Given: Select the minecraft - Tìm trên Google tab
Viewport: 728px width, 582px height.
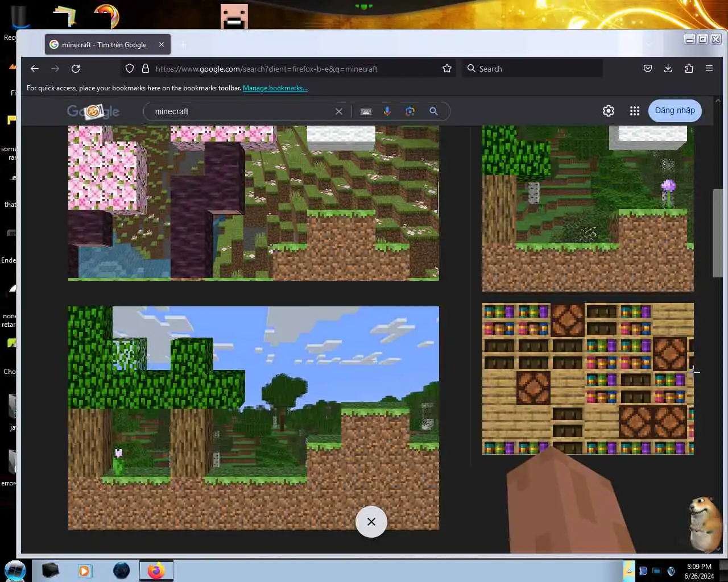Looking at the screenshot, I should [x=107, y=44].
